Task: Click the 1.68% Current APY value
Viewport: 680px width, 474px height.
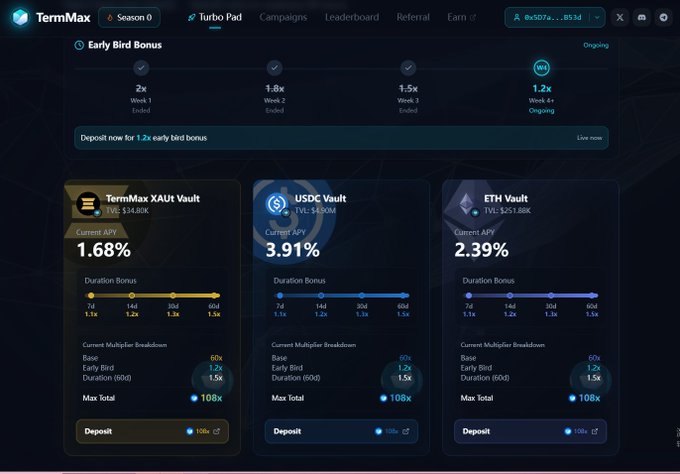Action: click(104, 250)
